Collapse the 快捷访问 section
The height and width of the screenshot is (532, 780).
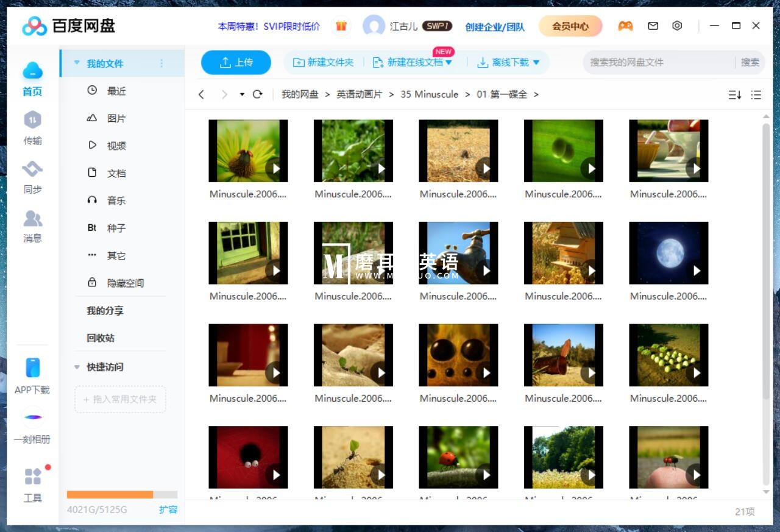click(77, 367)
